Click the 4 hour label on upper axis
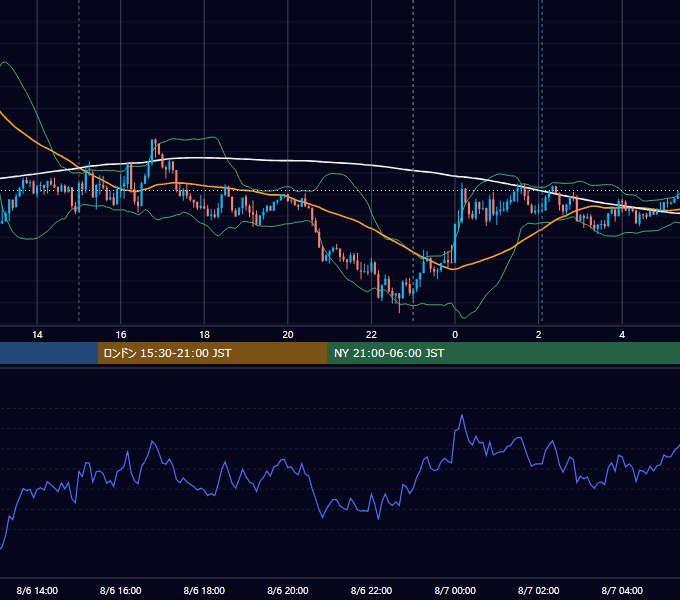Screen dimensions: 680x600 [x=622, y=335]
